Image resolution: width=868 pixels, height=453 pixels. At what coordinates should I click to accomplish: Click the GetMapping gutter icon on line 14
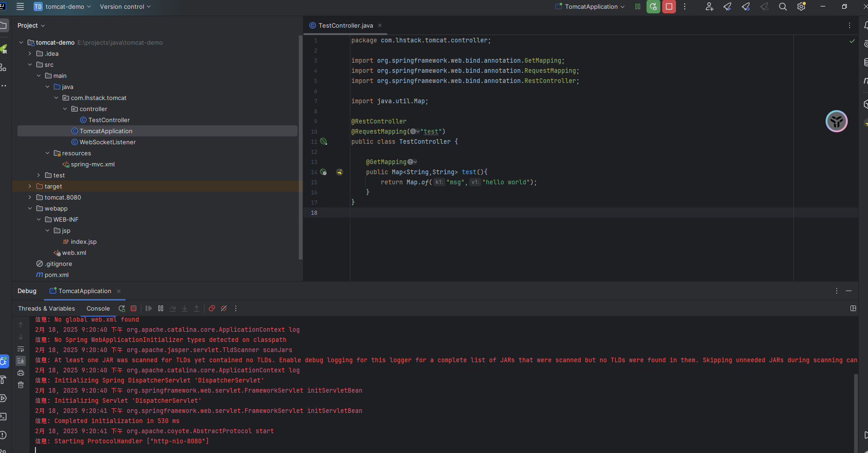[323, 172]
